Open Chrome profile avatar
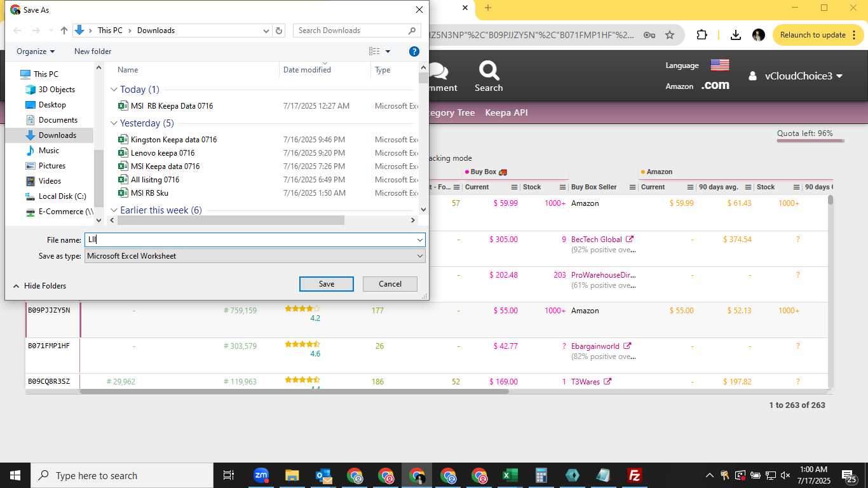The height and width of the screenshot is (488, 868). 758,35
